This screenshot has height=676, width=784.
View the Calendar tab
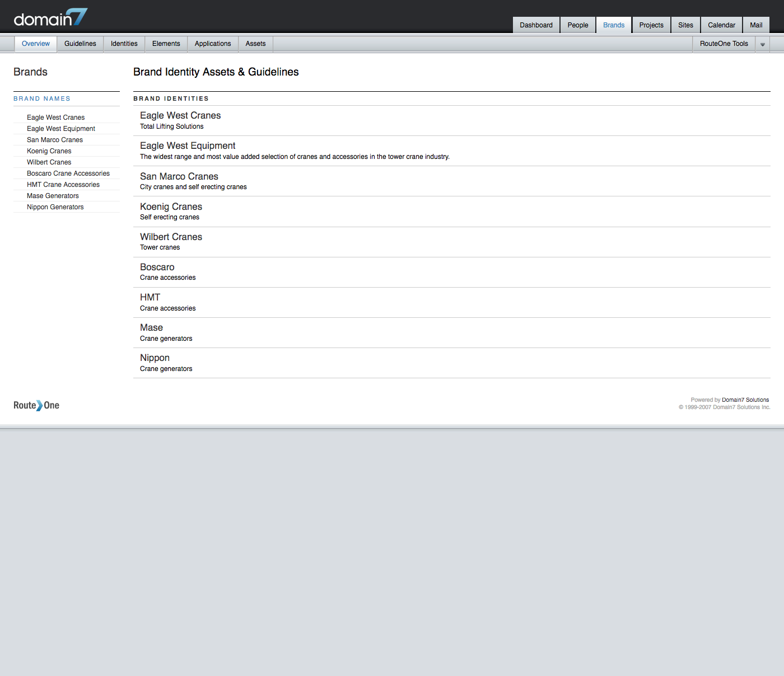click(x=721, y=25)
